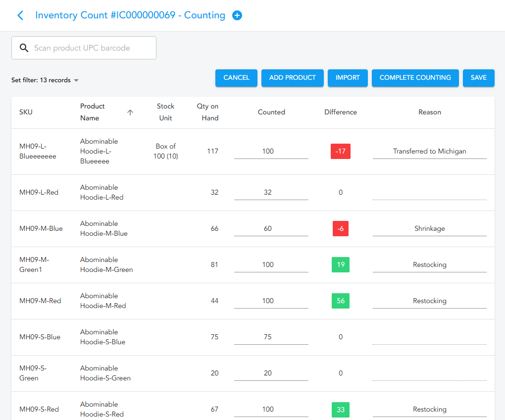The height and width of the screenshot is (420, 505).
Task: Click the green 56 difference badge
Action: [340, 301]
